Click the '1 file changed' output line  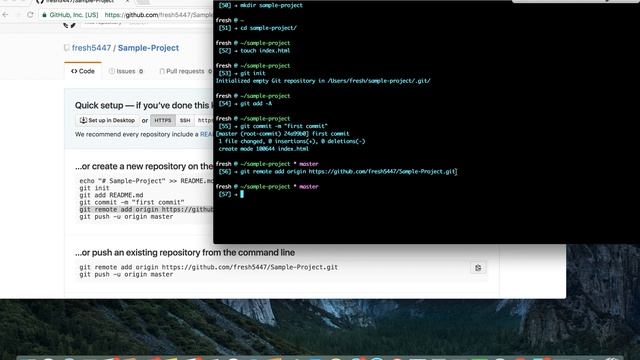tap(291, 141)
